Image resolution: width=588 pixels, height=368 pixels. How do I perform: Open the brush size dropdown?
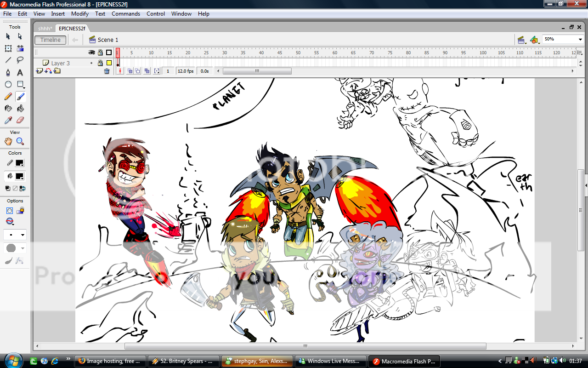click(x=15, y=235)
